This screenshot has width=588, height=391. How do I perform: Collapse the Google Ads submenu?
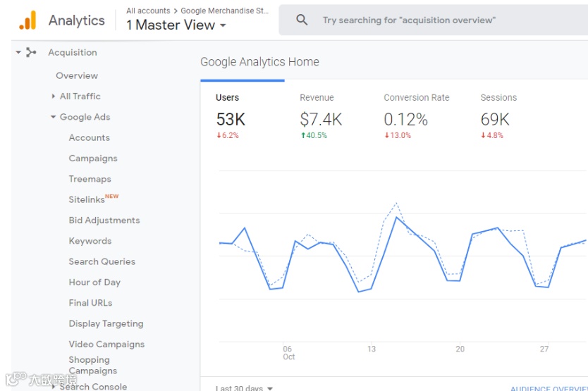pos(54,117)
